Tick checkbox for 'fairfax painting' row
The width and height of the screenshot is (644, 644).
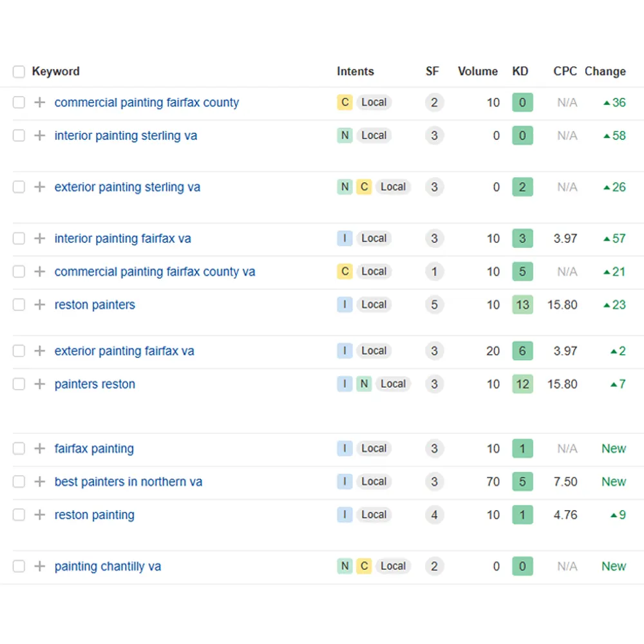[19, 449]
